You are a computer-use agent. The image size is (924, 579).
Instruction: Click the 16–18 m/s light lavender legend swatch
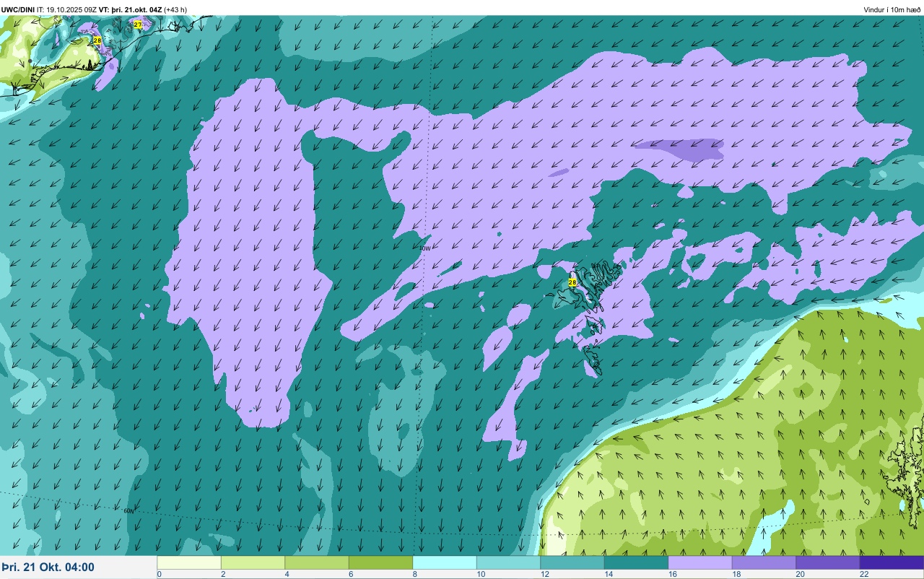(700, 562)
